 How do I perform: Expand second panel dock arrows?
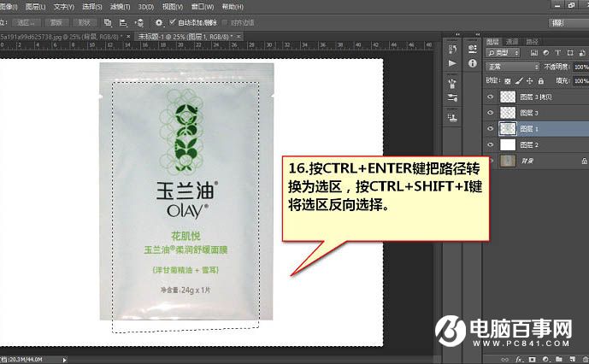coord(477,34)
